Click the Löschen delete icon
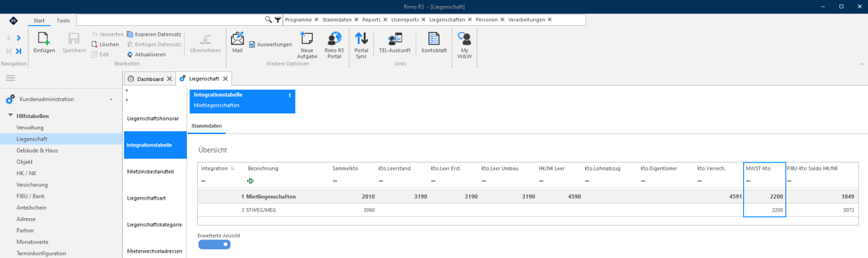This screenshot has height=258, width=868. click(95, 44)
